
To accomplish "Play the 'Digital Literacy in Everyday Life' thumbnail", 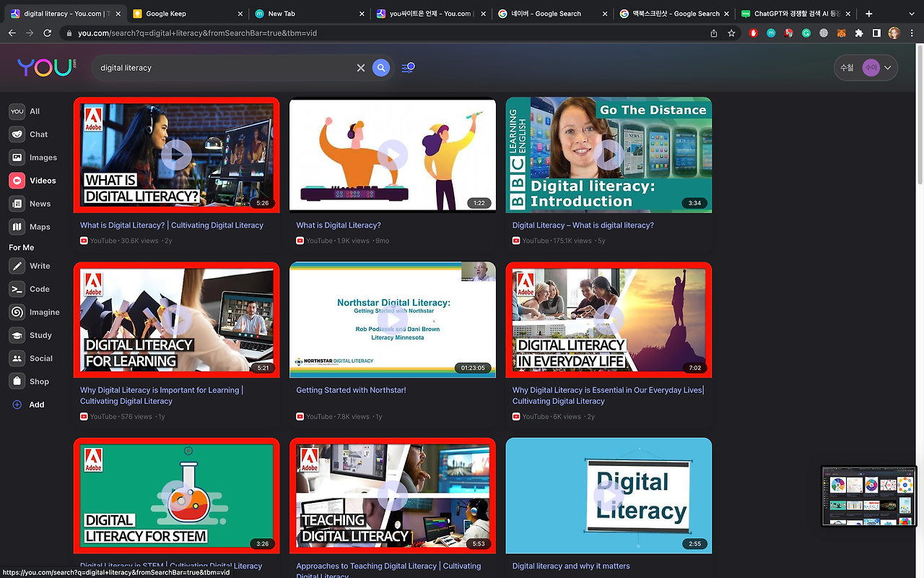I will click(609, 319).
